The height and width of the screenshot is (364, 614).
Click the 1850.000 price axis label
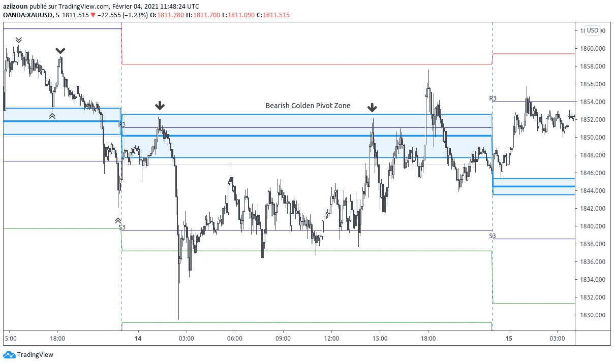click(x=593, y=138)
